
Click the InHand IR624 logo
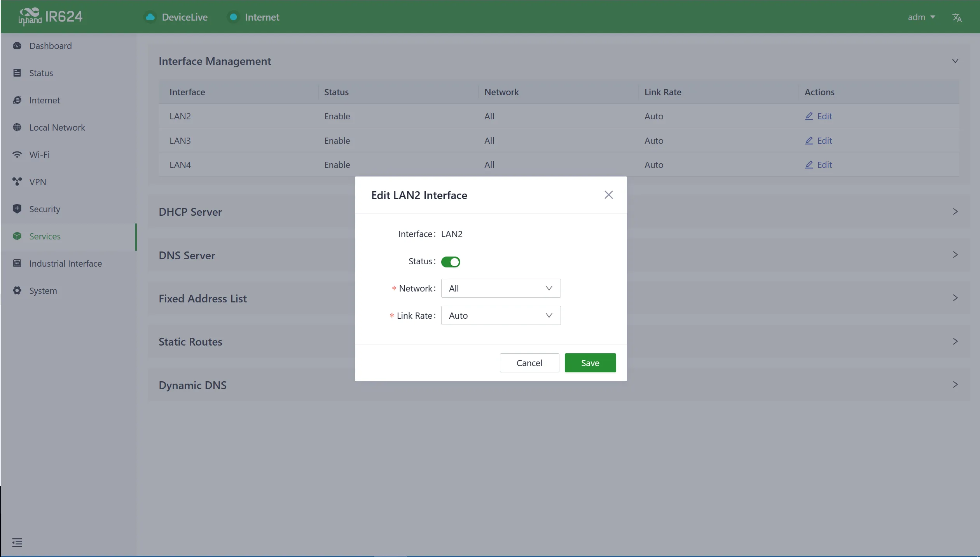point(51,17)
